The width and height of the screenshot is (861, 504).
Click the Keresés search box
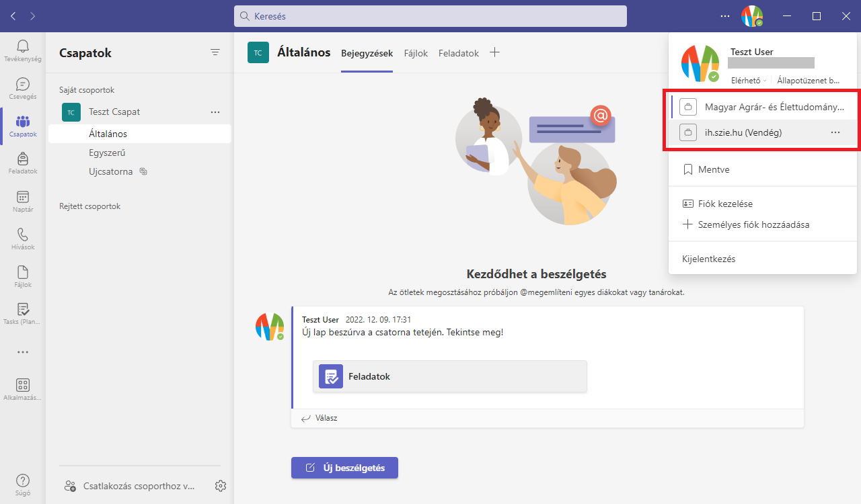[x=430, y=16]
